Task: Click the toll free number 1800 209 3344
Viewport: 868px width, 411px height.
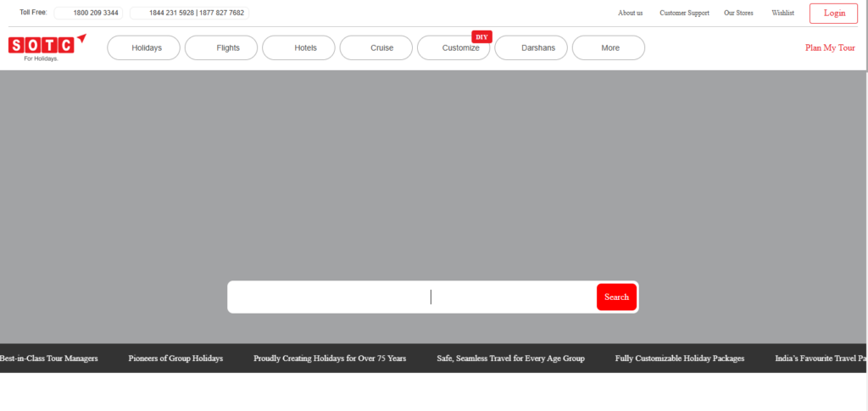Action: coord(96,14)
